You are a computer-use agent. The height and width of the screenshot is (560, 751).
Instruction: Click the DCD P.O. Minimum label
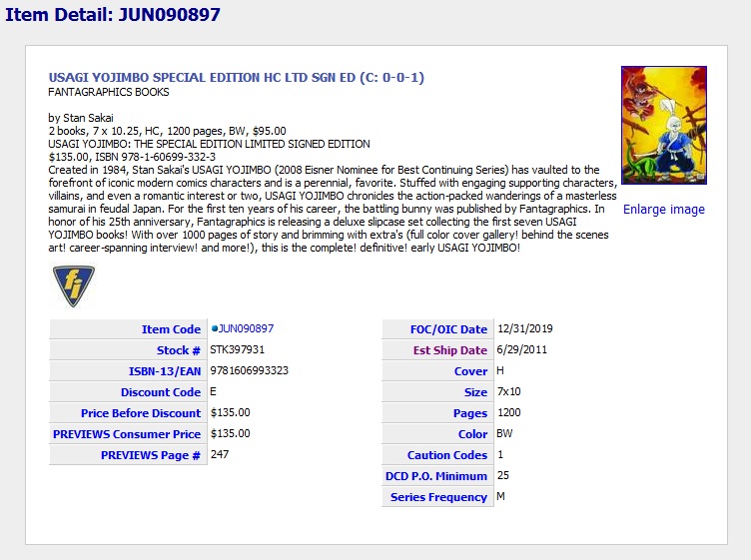click(x=436, y=476)
